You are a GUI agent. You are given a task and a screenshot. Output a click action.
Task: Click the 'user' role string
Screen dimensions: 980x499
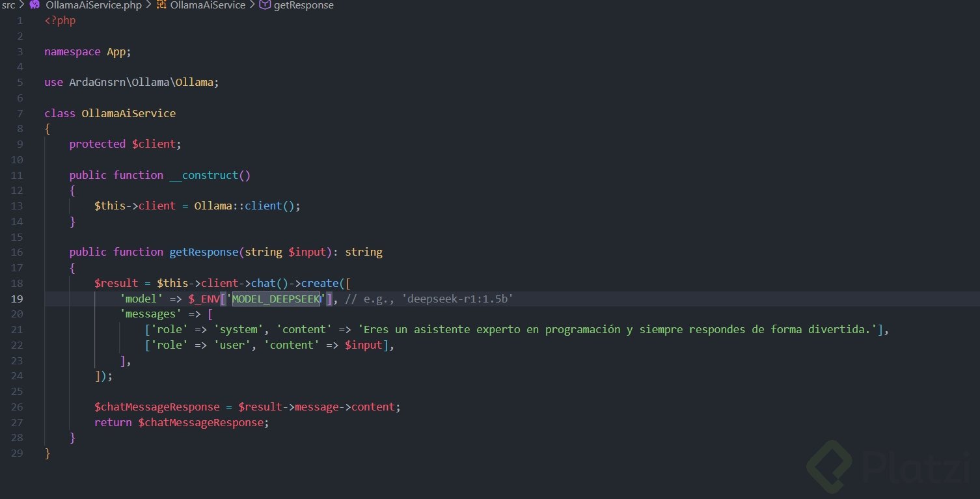point(232,345)
